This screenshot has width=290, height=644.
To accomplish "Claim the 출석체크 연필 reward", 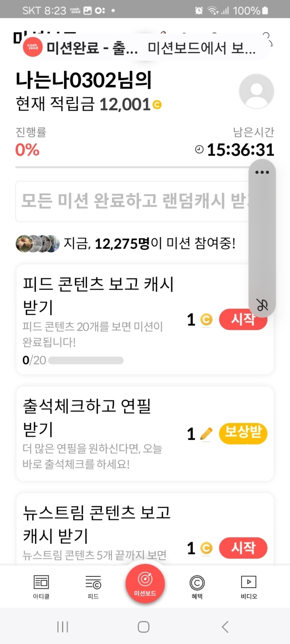I will click(243, 433).
